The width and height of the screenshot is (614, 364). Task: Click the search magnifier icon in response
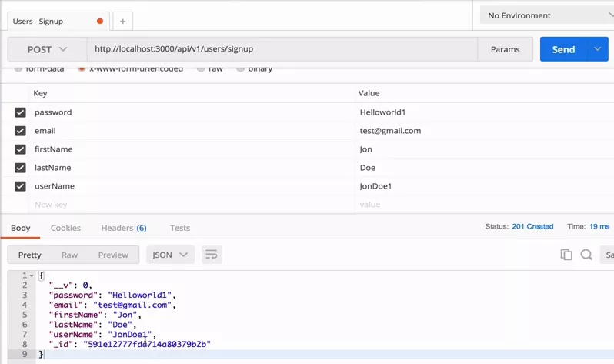point(586,255)
